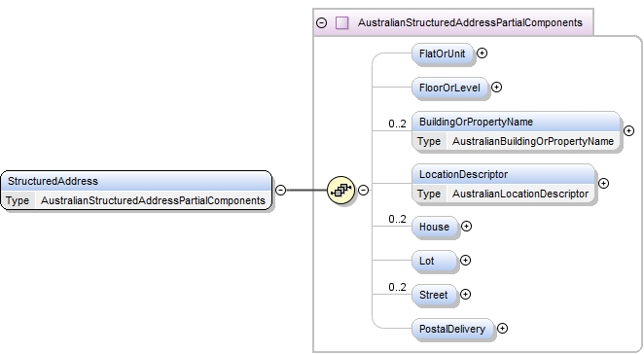Expand the FloorOrLevel element
This screenshot has height=354, width=644.
pyautogui.click(x=496, y=88)
